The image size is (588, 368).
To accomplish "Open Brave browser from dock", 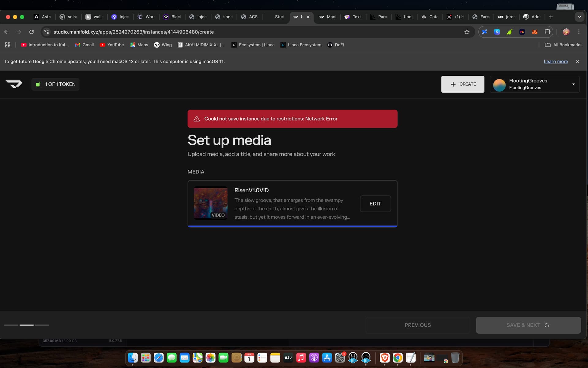I will pyautogui.click(x=385, y=358).
